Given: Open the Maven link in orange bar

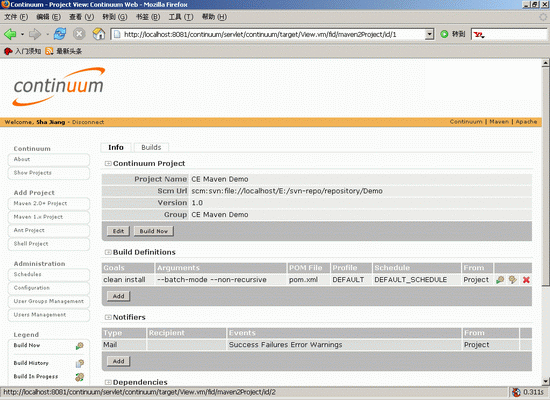Looking at the screenshot, I should click(x=499, y=122).
